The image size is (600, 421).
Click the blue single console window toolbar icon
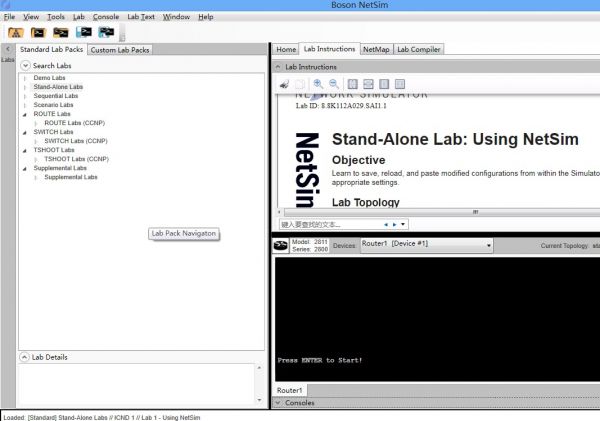pyautogui.click(x=84, y=32)
